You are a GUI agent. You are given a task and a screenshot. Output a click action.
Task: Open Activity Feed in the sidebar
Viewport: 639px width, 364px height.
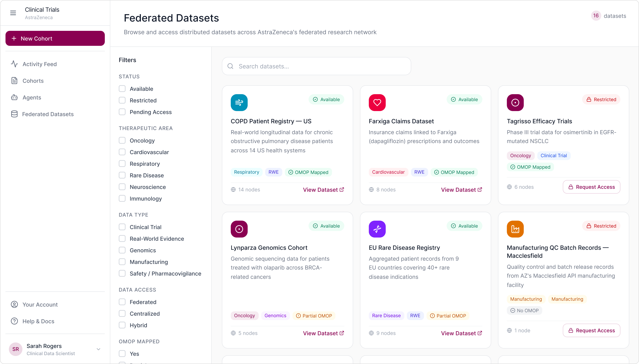(55, 64)
